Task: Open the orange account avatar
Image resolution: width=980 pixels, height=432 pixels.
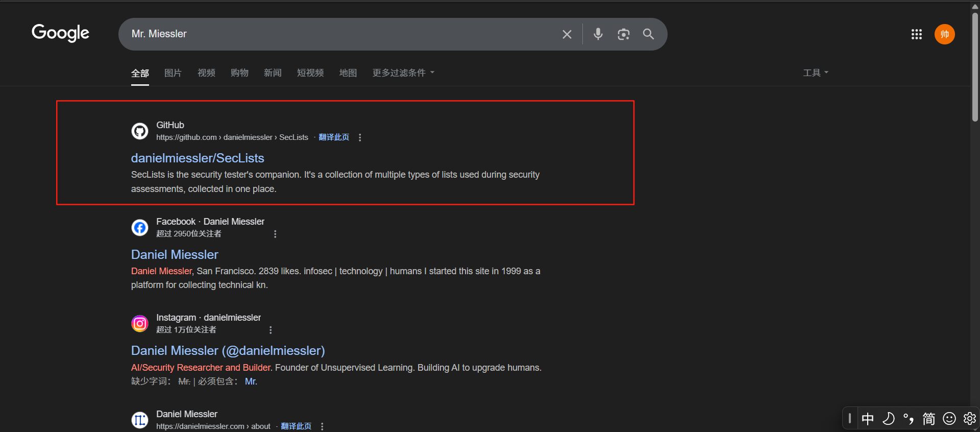Action: point(945,34)
